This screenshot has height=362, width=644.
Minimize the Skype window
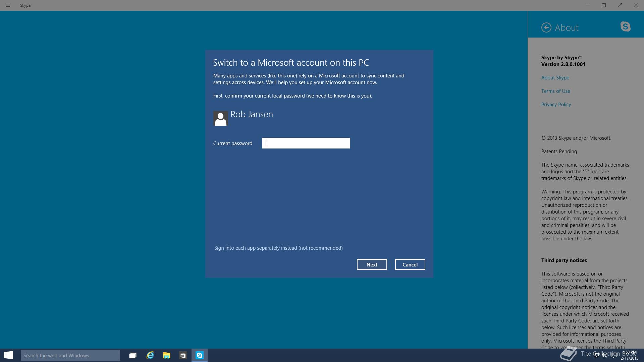pos(588,5)
